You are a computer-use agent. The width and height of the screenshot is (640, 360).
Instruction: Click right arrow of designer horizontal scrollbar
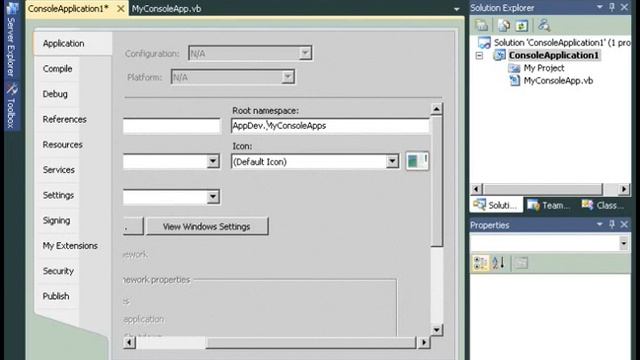[x=424, y=342]
